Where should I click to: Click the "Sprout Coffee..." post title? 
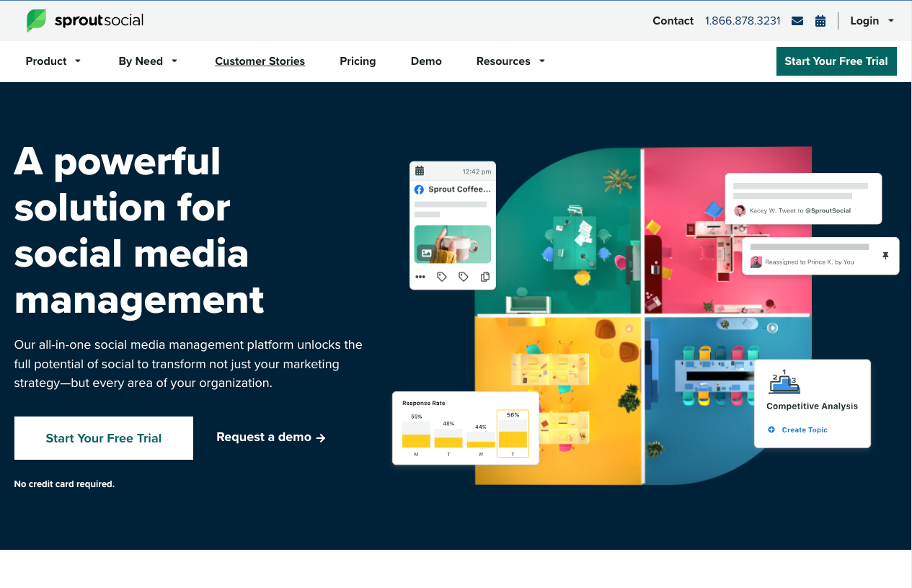(x=459, y=190)
